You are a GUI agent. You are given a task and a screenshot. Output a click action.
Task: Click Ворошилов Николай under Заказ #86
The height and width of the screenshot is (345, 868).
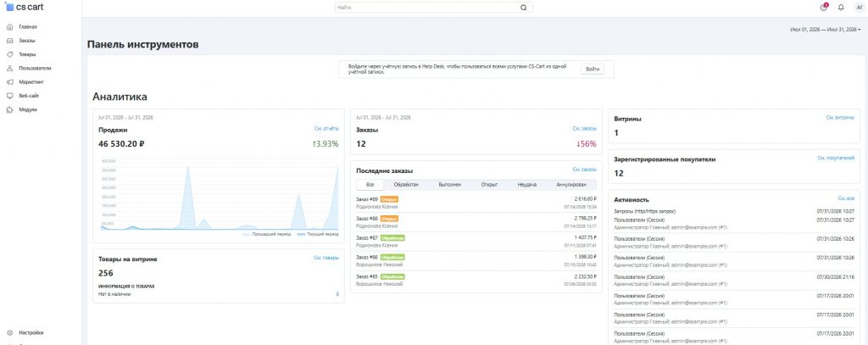379,264
